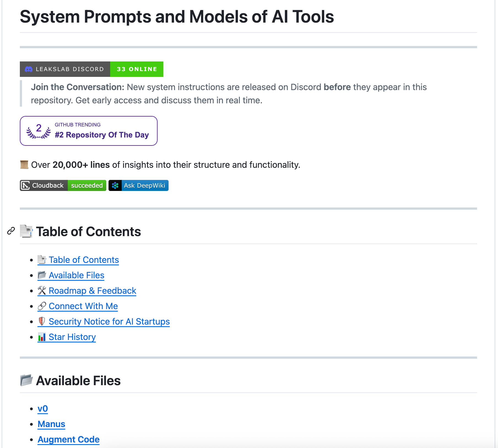The height and width of the screenshot is (448, 498).
Task: Open the Security Notice for AI Startups link
Action: pyautogui.click(x=109, y=322)
